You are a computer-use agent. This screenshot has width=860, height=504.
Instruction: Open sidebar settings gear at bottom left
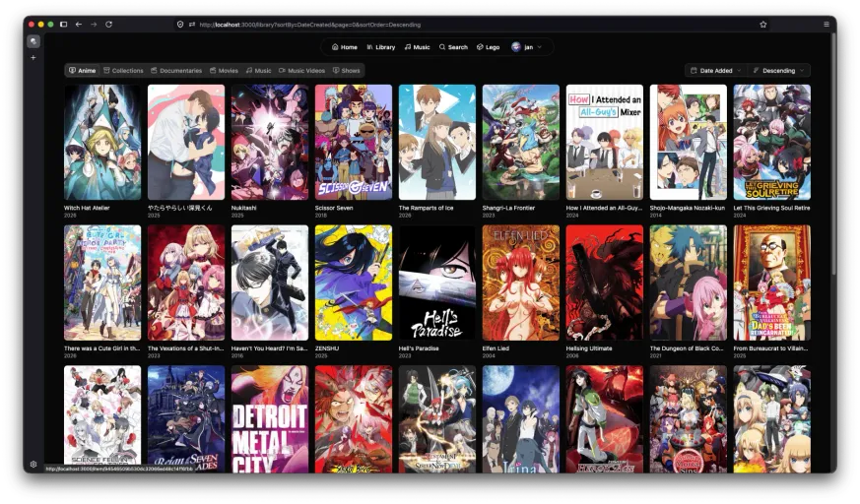pyautogui.click(x=33, y=464)
